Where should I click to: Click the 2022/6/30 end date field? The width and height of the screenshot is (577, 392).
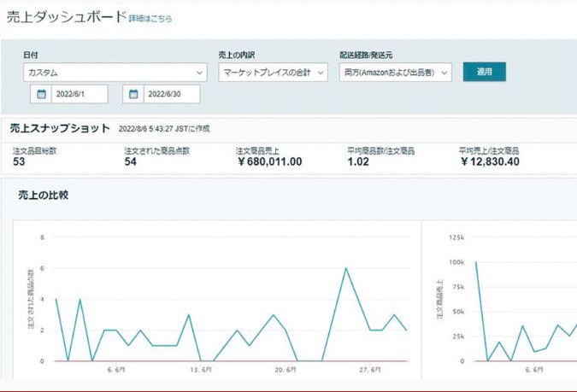coord(172,94)
